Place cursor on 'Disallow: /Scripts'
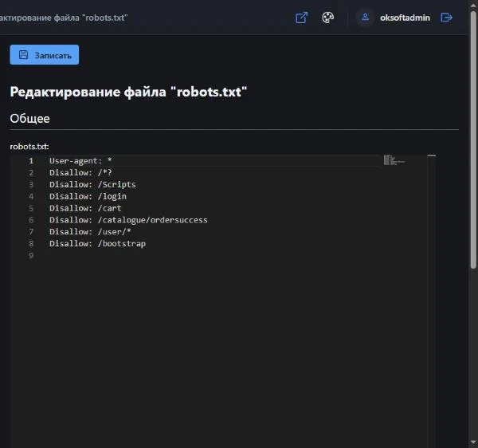Viewport: 478px width, 448px height. tap(92, 184)
